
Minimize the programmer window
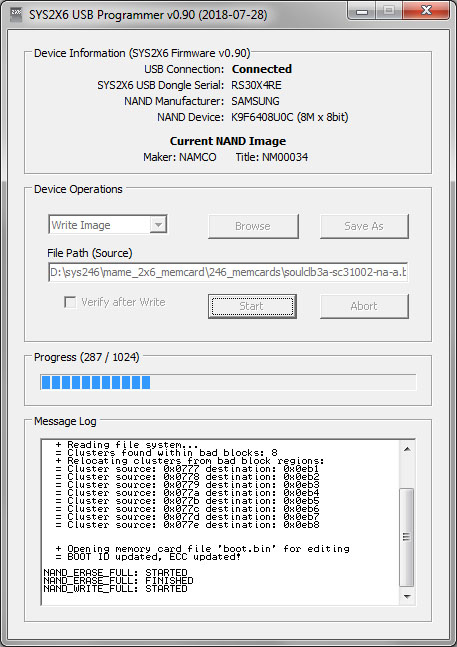pos(362,11)
